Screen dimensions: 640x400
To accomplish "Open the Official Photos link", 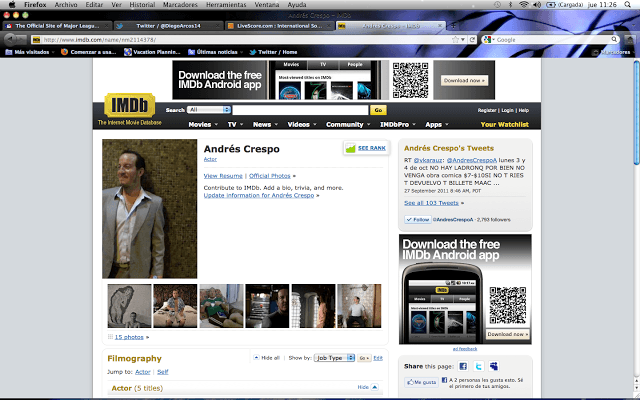I will pos(269,176).
